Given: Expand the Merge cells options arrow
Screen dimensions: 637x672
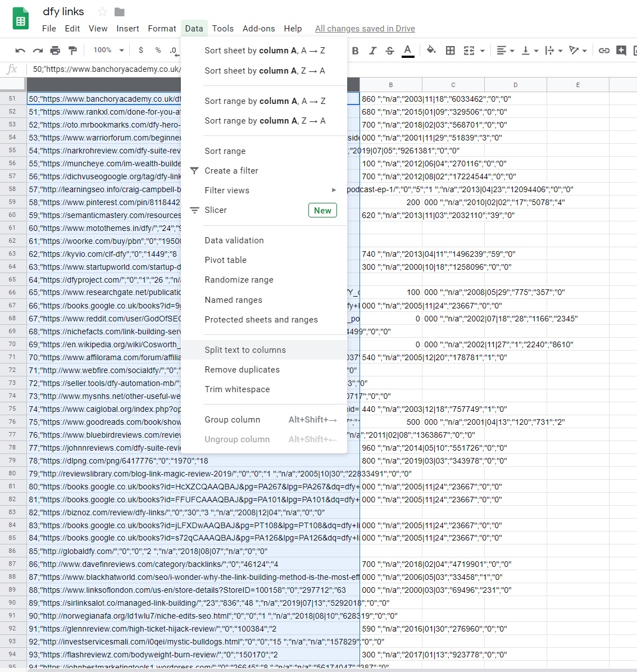Looking at the screenshot, I should [483, 51].
